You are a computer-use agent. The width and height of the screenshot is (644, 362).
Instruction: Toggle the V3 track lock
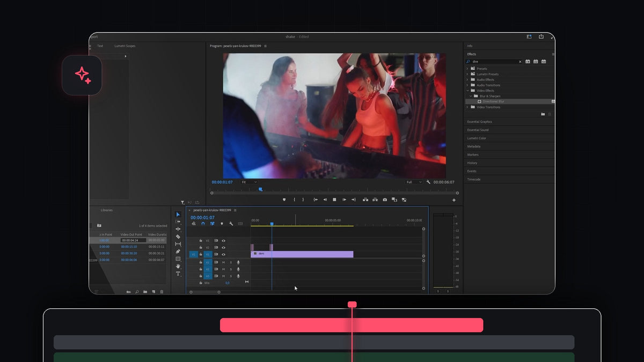coord(201,241)
